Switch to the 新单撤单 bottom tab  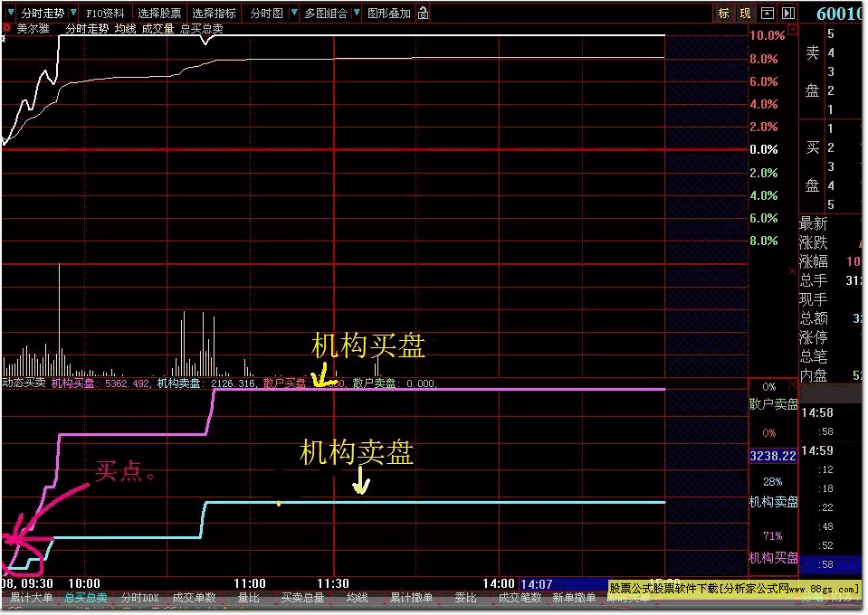pyautogui.click(x=574, y=598)
